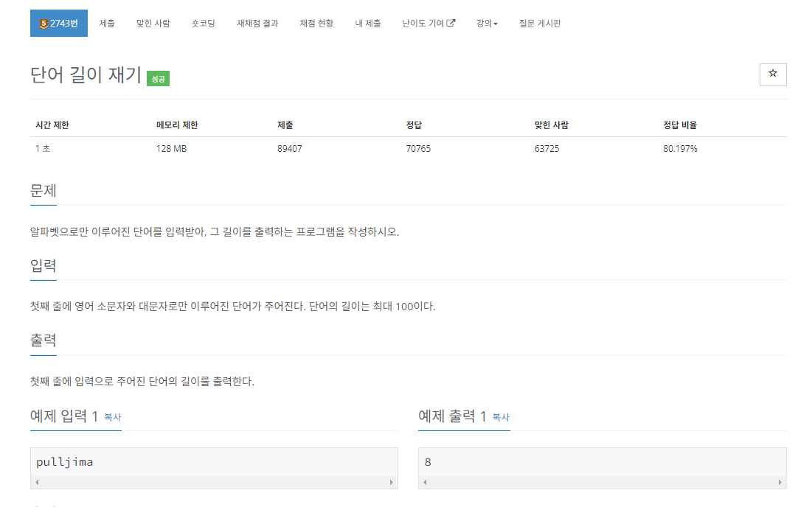The image size is (812, 507).
Task: Click the 1 초 time limit value
Action: pos(43,148)
